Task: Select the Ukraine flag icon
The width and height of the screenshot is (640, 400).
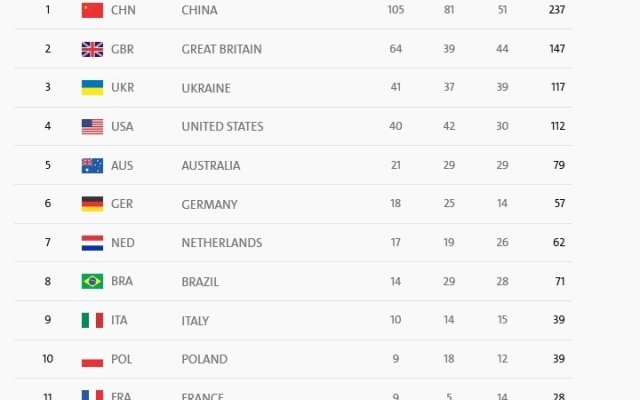Action: pos(92,88)
